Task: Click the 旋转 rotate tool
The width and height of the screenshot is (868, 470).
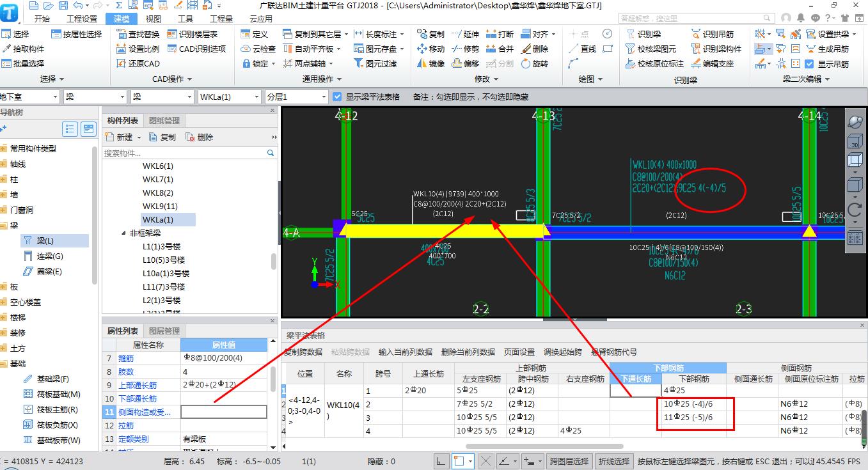Action: (535, 63)
